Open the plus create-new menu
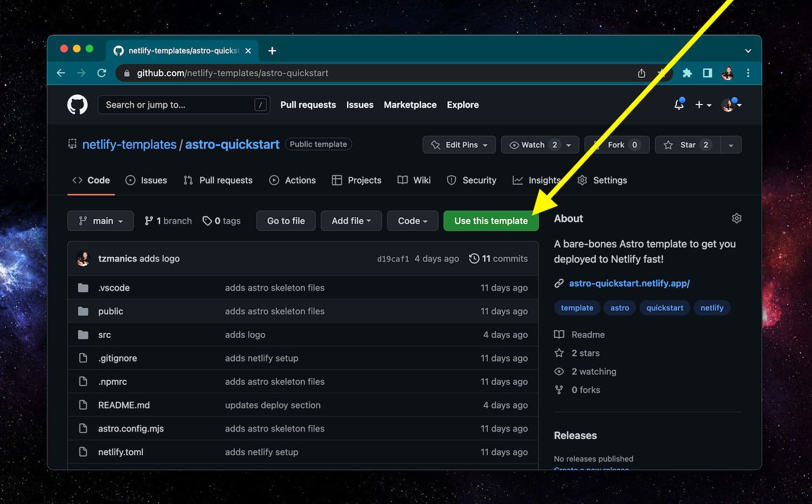 tap(703, 104)
